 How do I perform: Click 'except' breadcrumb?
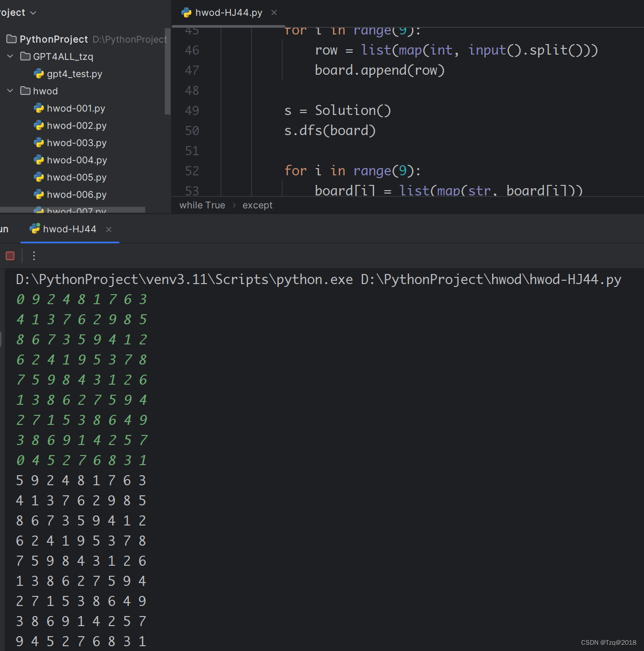[257, 205]
